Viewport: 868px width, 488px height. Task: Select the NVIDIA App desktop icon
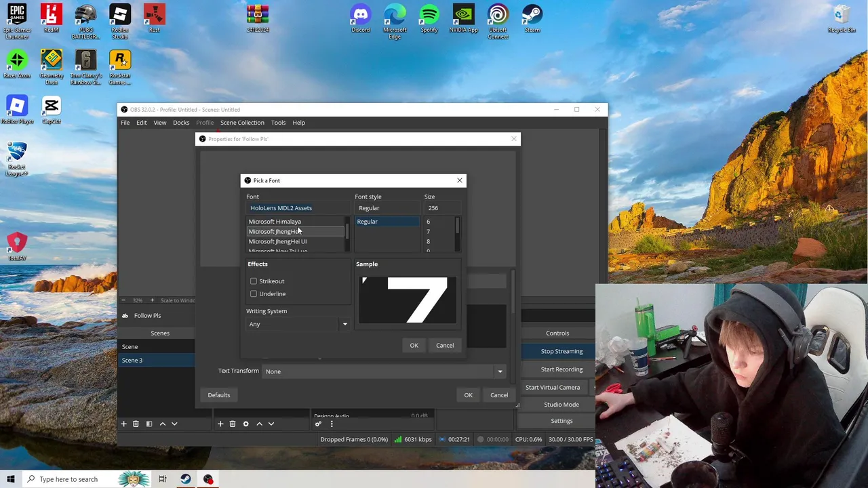(x=463, y=18)
